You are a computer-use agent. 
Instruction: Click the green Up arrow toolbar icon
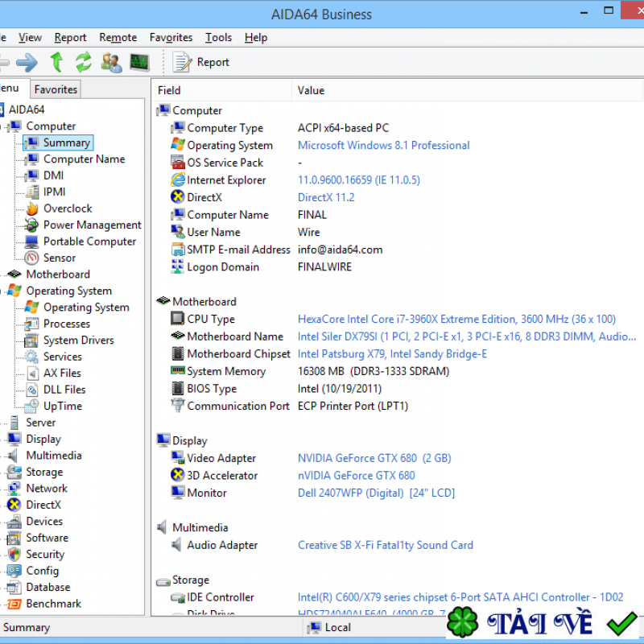click(56, 62)
